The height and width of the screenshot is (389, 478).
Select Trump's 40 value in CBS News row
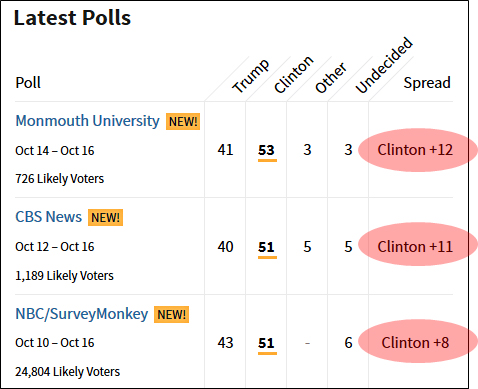[x=225, y=247]
